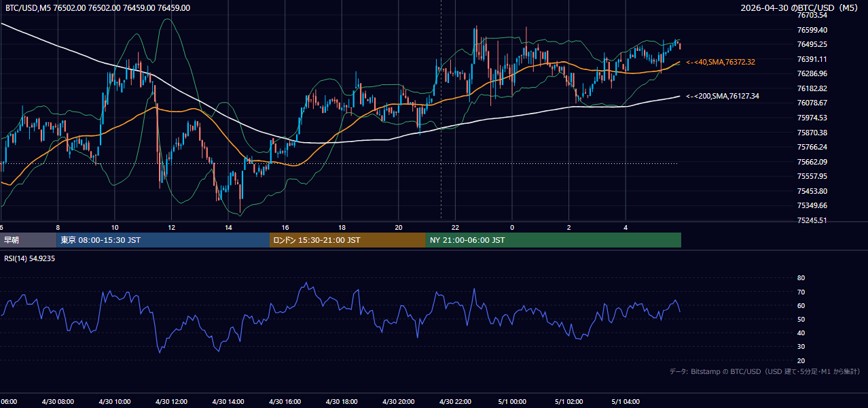Click hour tick 12 under the price chart
The image size is (868, 408).
coord(171,227)
